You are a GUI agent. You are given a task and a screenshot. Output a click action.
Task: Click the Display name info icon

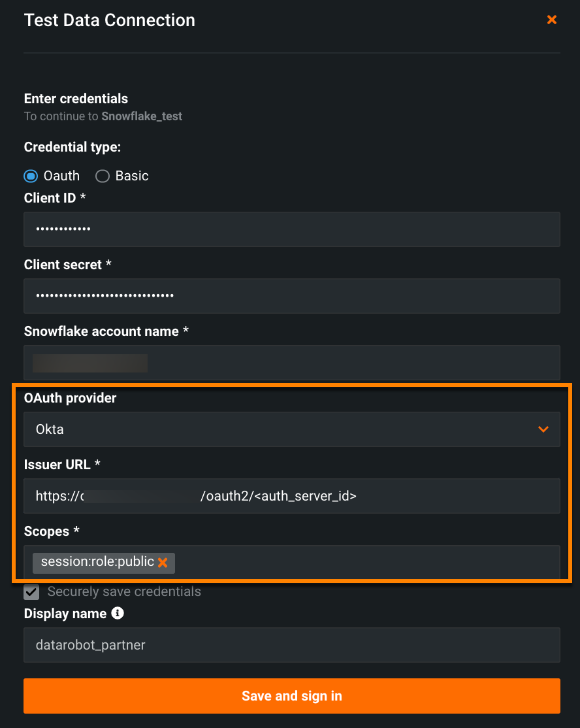click(x=118, y=614)
